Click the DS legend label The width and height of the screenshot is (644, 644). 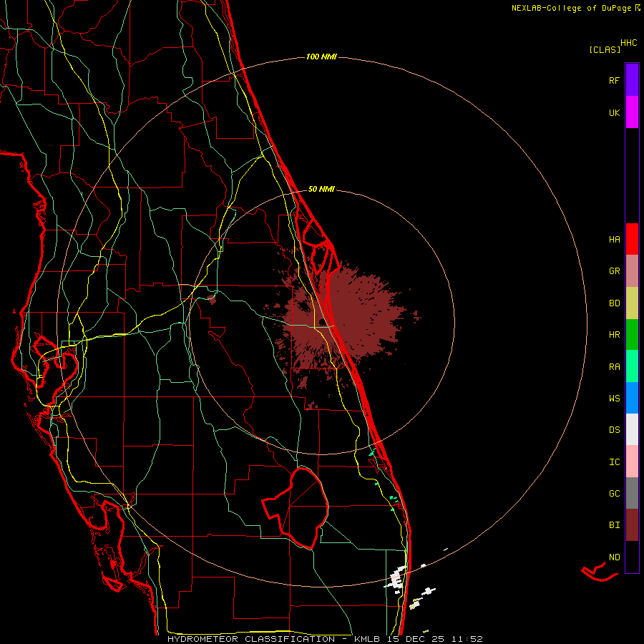tap(614, 430)
